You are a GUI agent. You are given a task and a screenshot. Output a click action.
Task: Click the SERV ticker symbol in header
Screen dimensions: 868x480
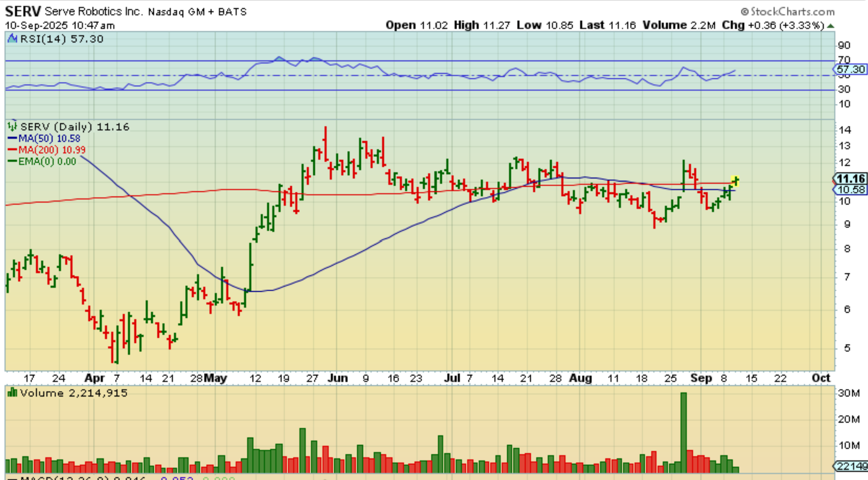[x=23, y=11]
